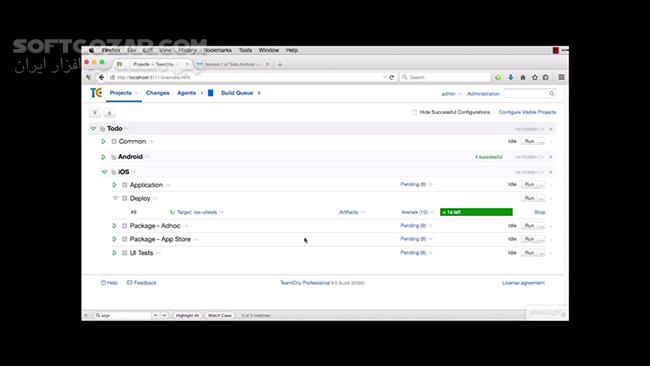
Task: Click the expand all projects icon
Action: point(109,113)
